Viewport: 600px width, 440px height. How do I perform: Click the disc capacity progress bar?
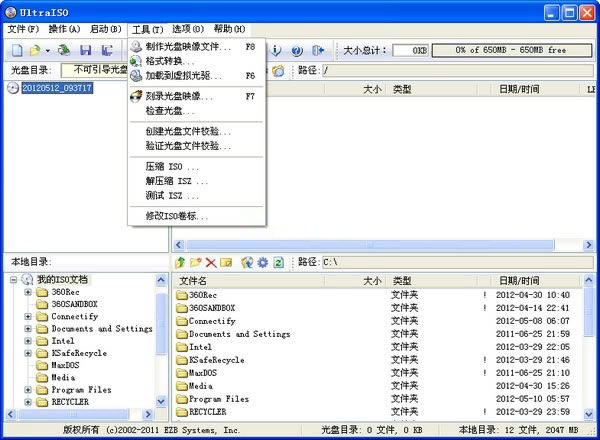coord(511,49)
